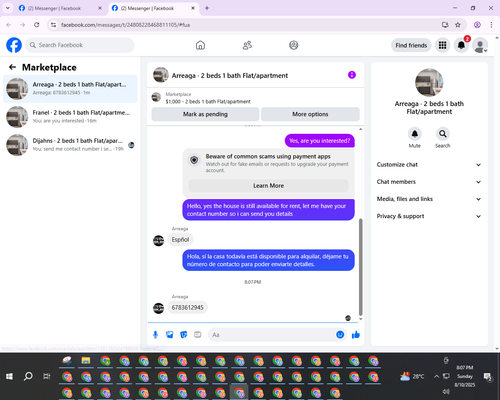Open Dijahns conversation in list
The width and height of the screenshot is (500, 400).
pos(70,145)
